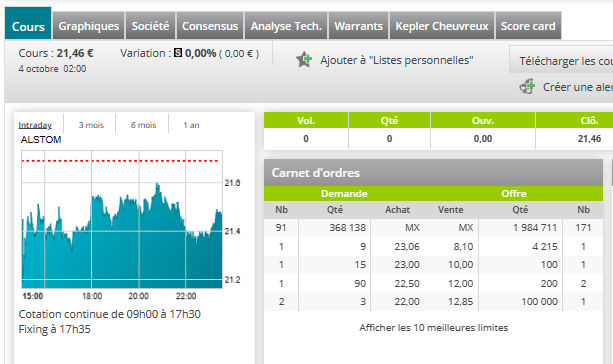
Task: Click the Télécharger les cours button
Action: coord(561,59)
